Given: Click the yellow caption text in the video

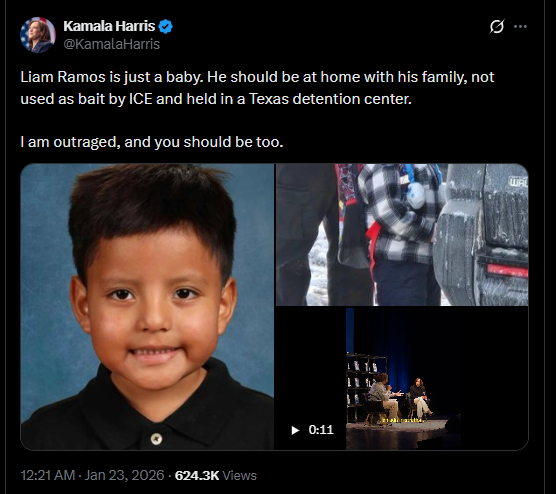Looking at the screenshot, I should pyautogui.click(x=403, y=420).
